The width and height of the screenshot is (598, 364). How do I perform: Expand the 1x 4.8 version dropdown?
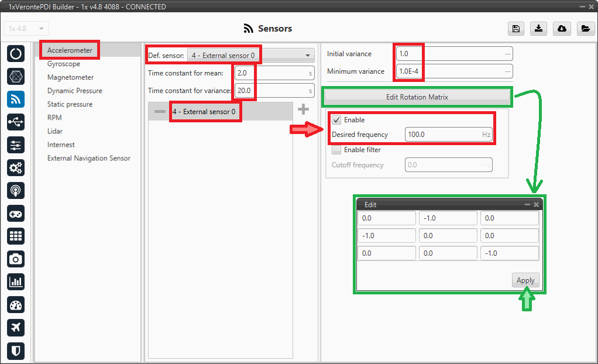26,29
